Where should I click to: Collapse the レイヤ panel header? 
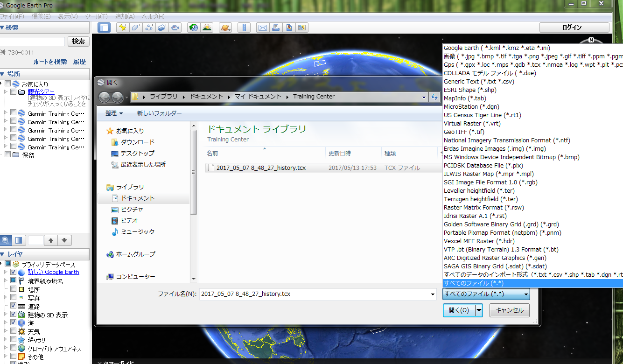point(44,254)
